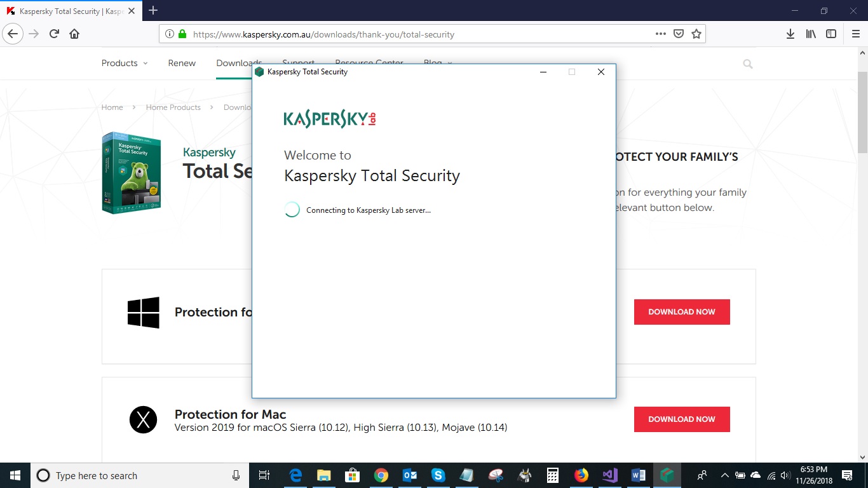868x488 pixels.
Task: Open Windows Start menu
Action: (15, 475)
